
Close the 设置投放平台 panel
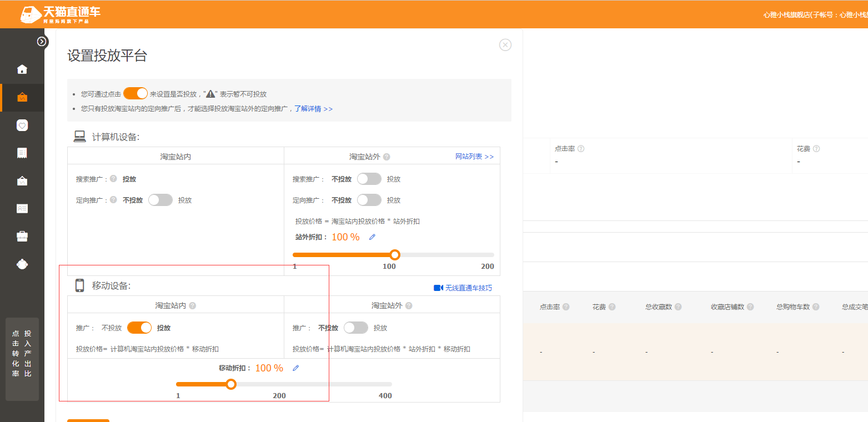[505, 45]
